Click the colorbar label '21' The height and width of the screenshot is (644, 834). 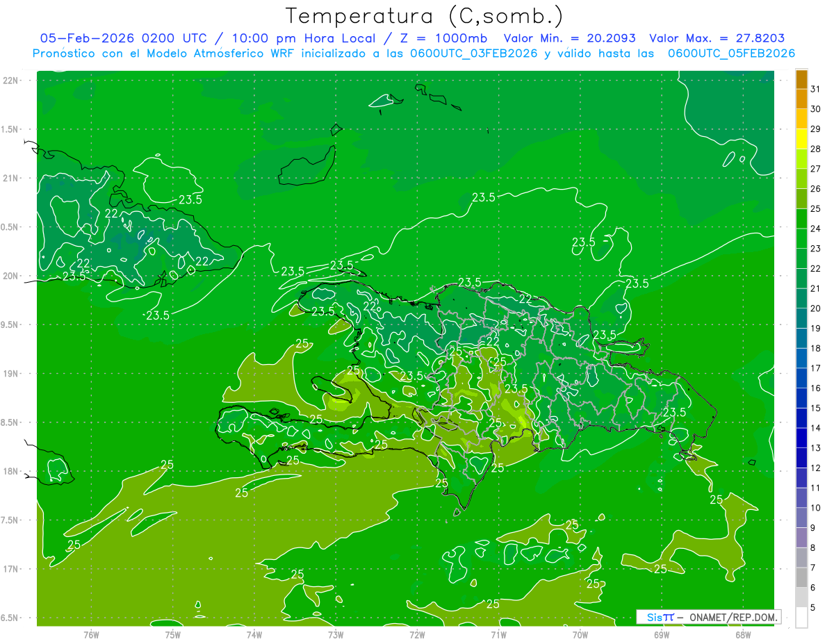point(816,288)
